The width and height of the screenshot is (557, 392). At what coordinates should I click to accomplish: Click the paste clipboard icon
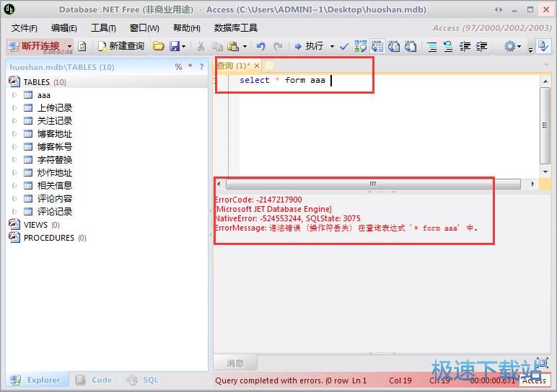(x=233, y=46)
